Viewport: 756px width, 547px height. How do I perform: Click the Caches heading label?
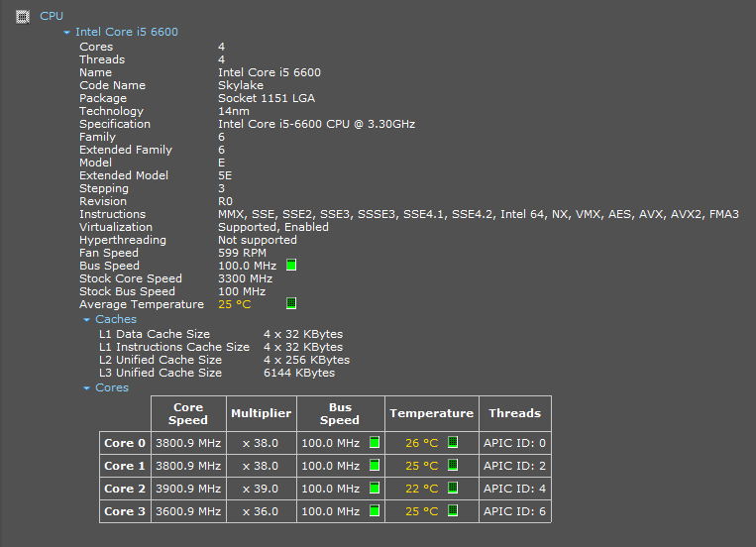coord(116,319)
